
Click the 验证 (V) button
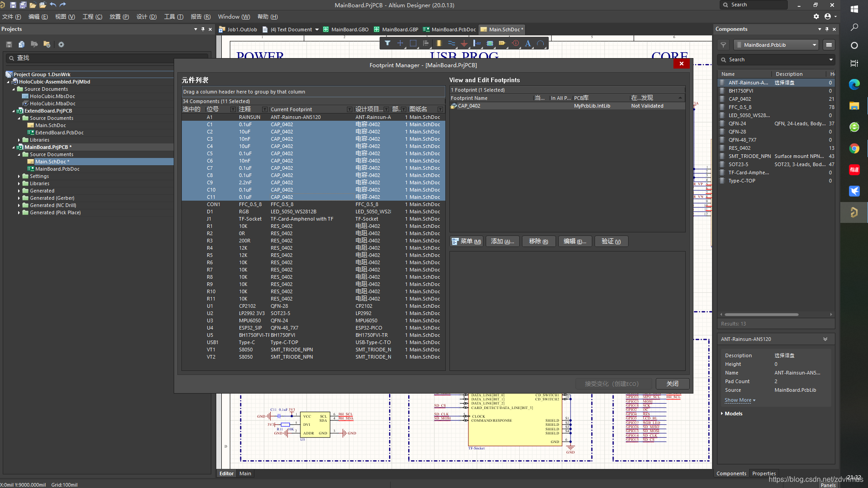611,242
